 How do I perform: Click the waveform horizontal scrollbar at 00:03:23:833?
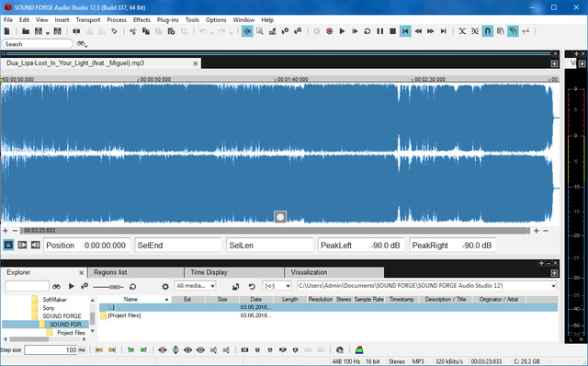pyautogui.click(x=275, y=231)
